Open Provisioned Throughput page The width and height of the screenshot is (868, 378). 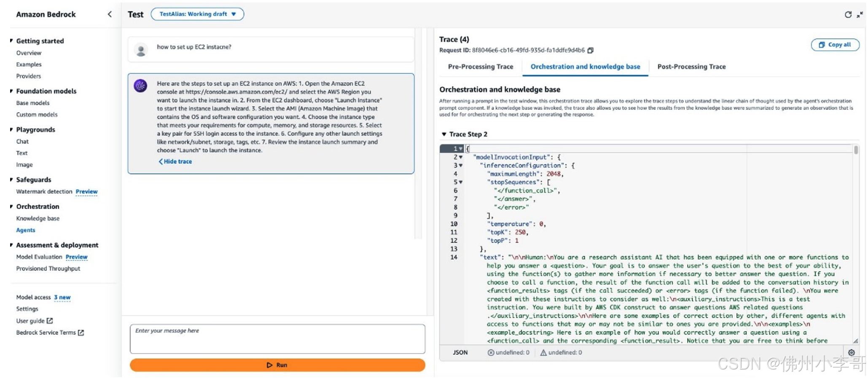(x=48, y=268)
